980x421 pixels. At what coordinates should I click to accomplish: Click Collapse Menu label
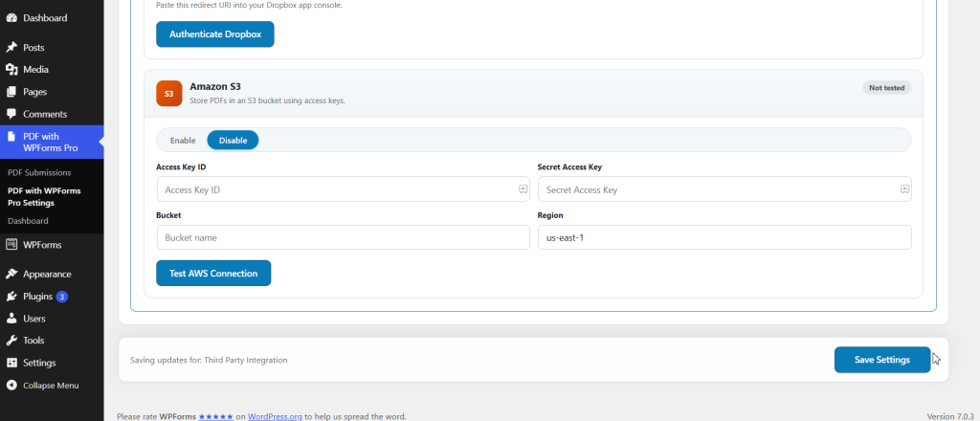(52, 386)
